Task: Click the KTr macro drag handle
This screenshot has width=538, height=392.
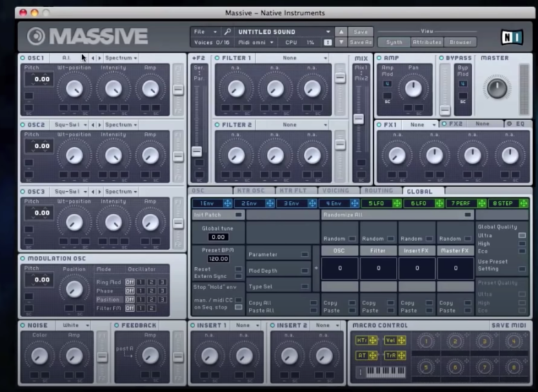Action: point(372,340)
